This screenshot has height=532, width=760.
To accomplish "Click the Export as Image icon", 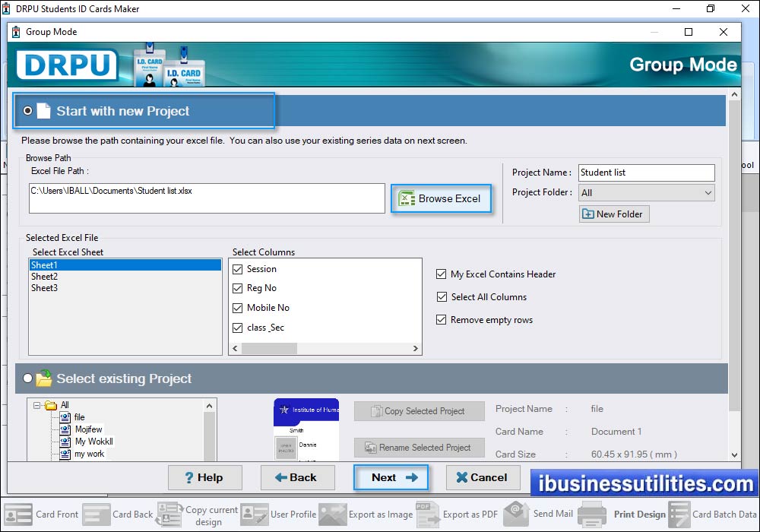I will click(333, 515).
